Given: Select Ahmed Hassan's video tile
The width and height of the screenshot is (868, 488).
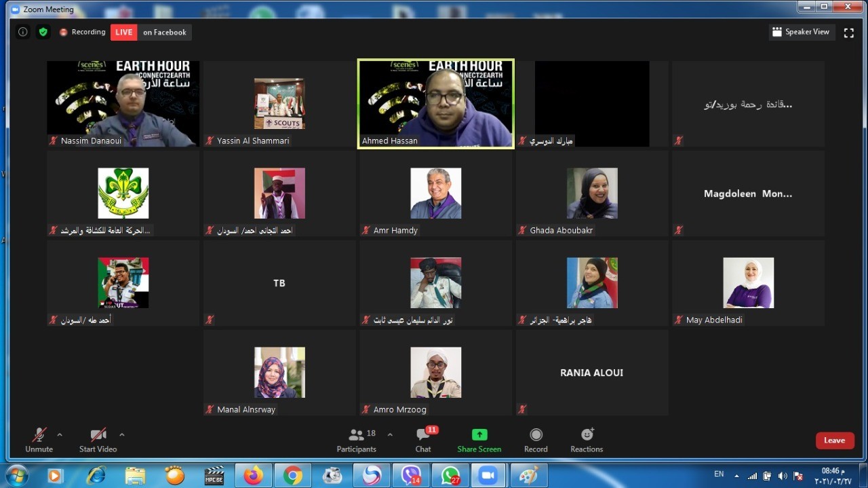Looking at the screenshot, I should pyautogui.click(x=435, y=103).
